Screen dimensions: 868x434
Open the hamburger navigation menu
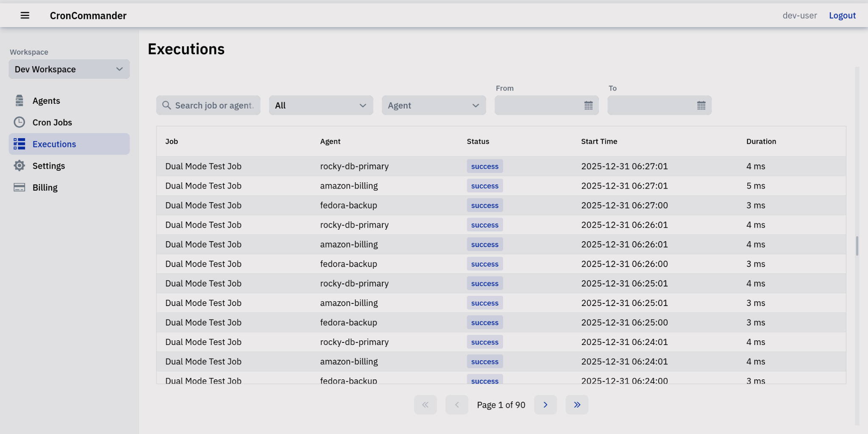[25, 15]
